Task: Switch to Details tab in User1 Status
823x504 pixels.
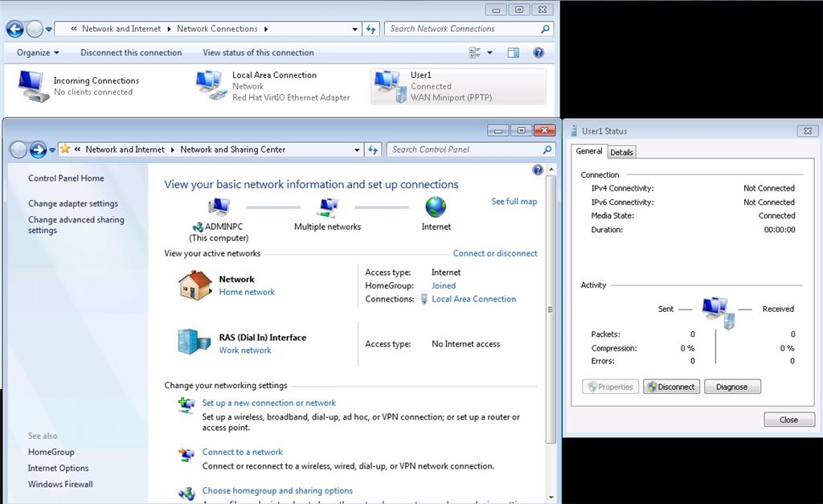Action: click(621, 152)
